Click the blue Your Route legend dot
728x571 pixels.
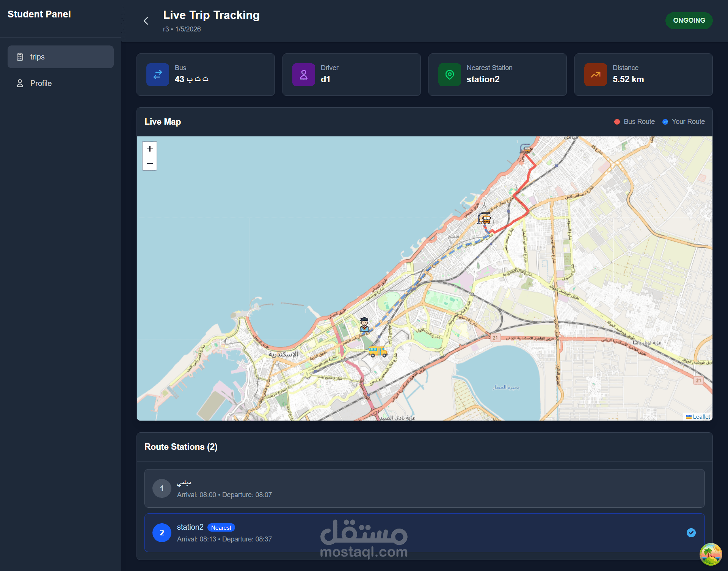click(x=665, y=122)
